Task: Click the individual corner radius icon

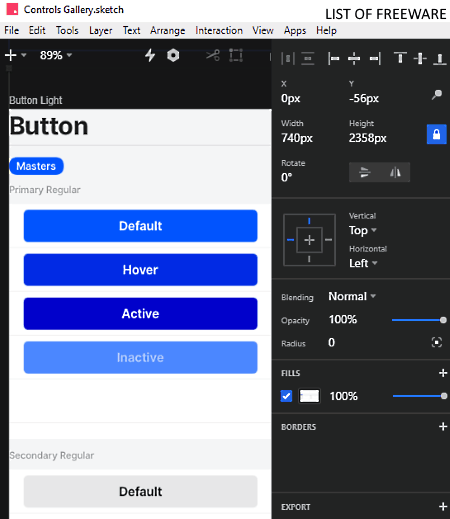Action: point(437,342)
